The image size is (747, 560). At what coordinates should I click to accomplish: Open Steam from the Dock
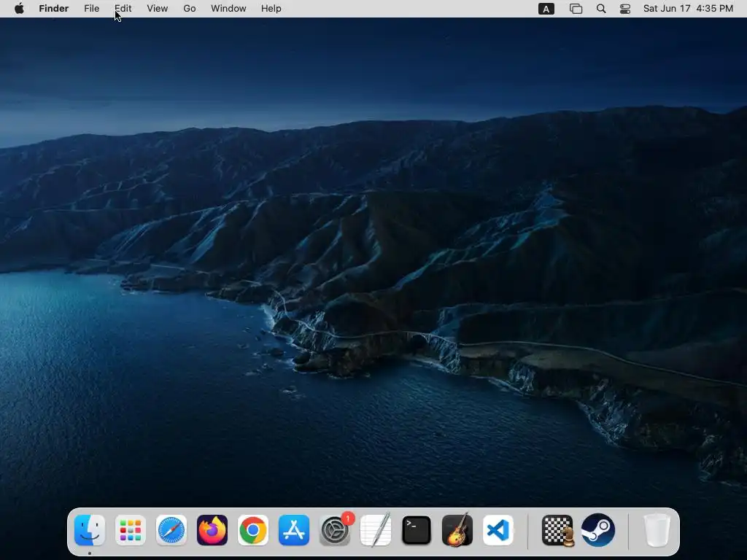pos(598,530)
